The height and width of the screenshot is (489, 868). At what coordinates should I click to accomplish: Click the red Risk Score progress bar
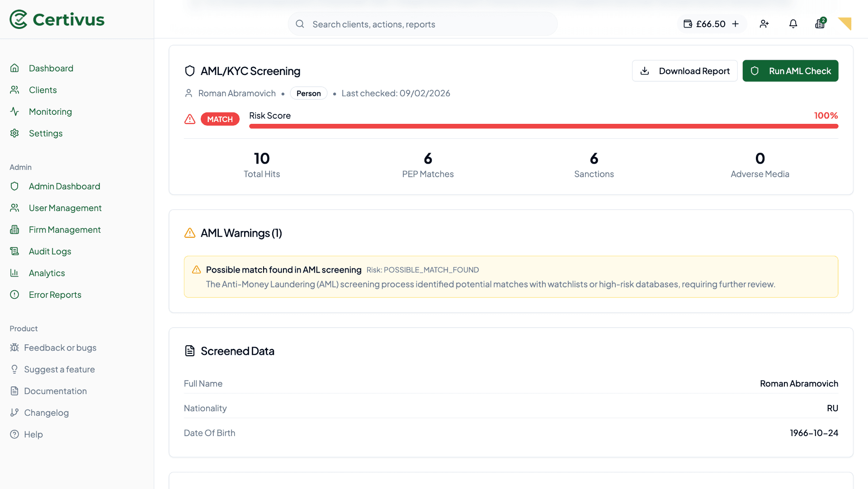coord(543,126)
